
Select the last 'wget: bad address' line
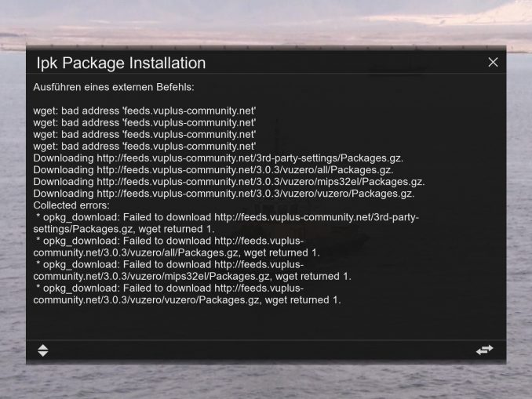(144, 147)
